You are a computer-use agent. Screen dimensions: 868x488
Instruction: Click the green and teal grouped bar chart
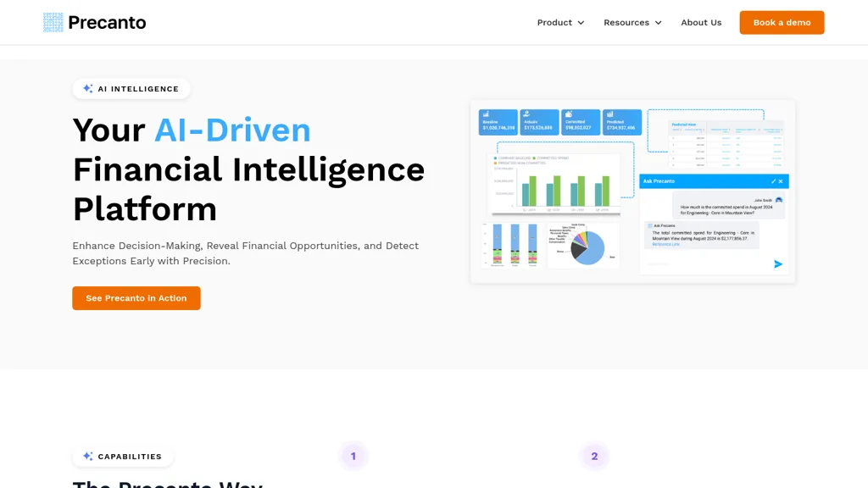555,185
